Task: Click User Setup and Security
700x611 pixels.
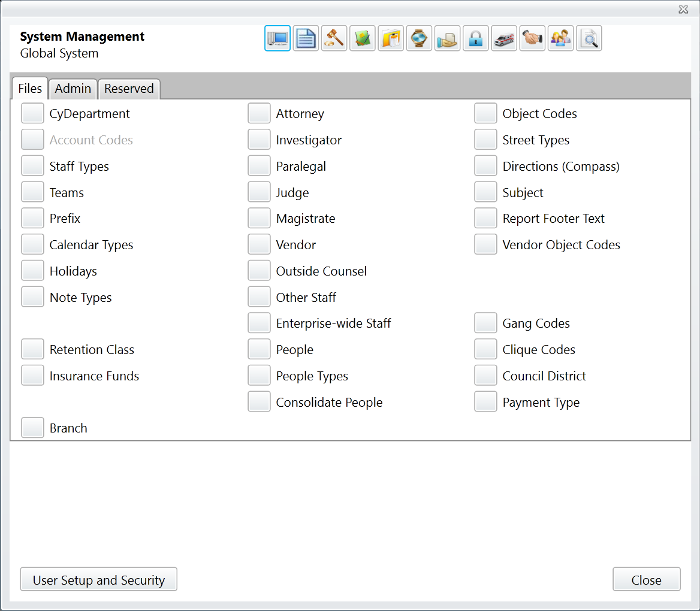Action: [98, 579]
